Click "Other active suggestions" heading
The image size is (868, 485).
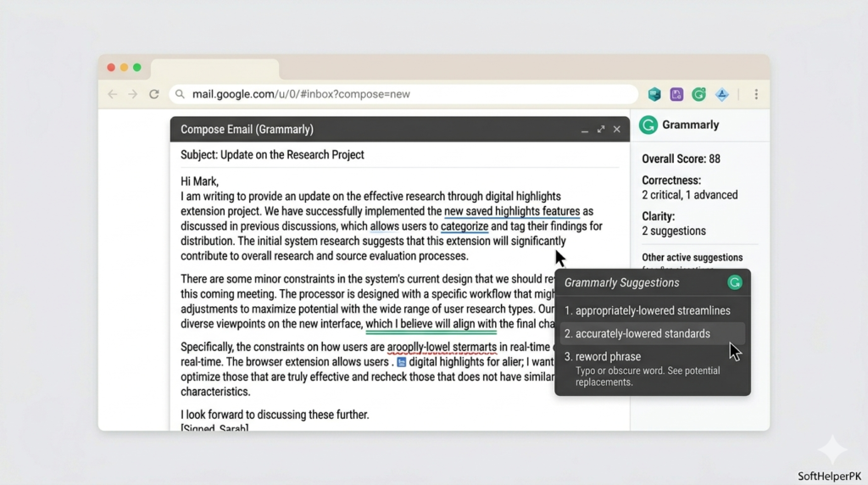(692, 258)
